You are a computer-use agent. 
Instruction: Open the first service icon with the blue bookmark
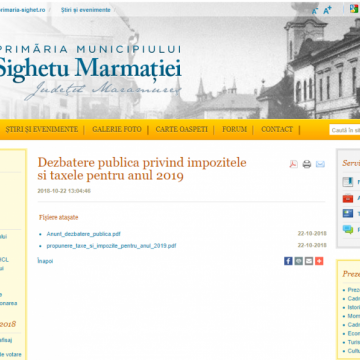click(348, 182)
